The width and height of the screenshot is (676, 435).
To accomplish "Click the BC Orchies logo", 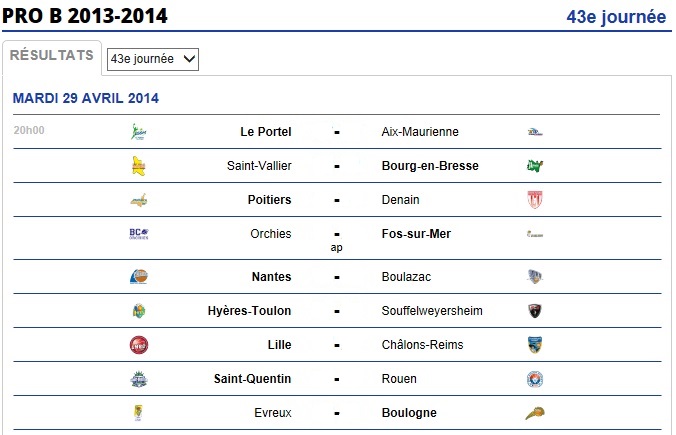I will point(138,234).
